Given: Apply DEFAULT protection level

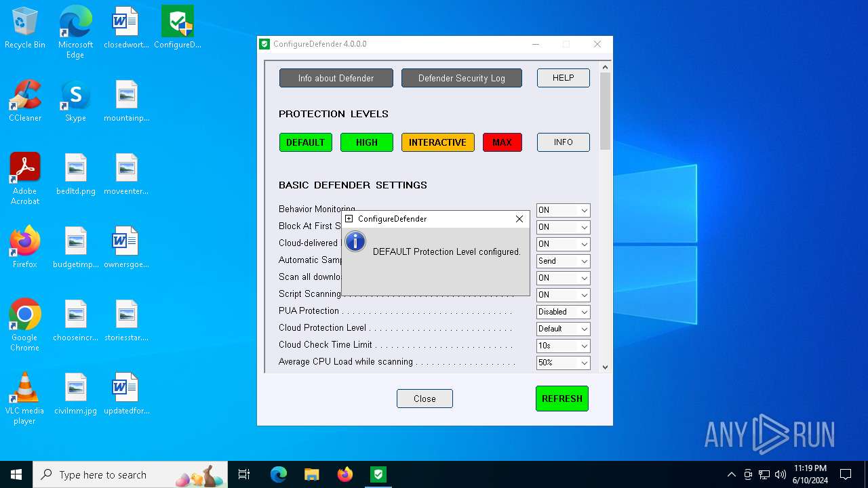Looking at the screenshot, I should pos(306,142).
